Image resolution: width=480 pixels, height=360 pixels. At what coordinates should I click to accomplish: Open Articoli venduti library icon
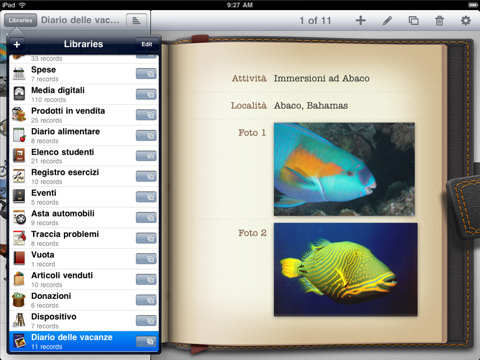(x=19, y=280)
